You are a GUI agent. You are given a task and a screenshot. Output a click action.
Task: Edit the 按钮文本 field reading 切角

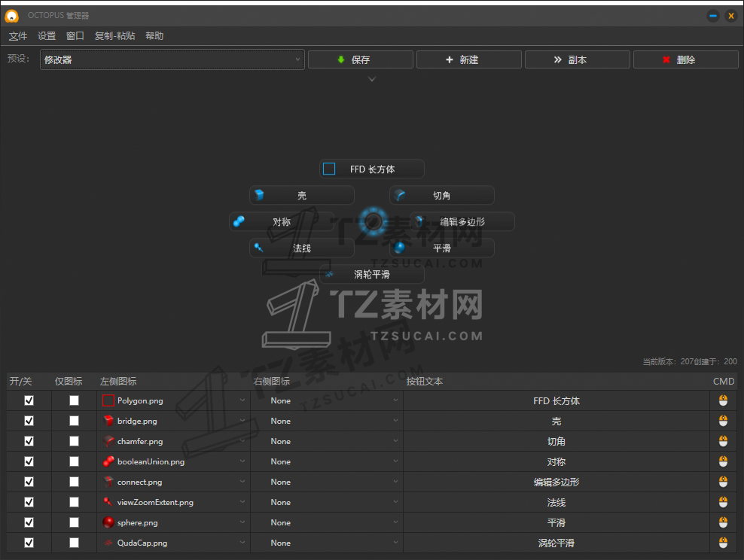click(x=556, y=442)
